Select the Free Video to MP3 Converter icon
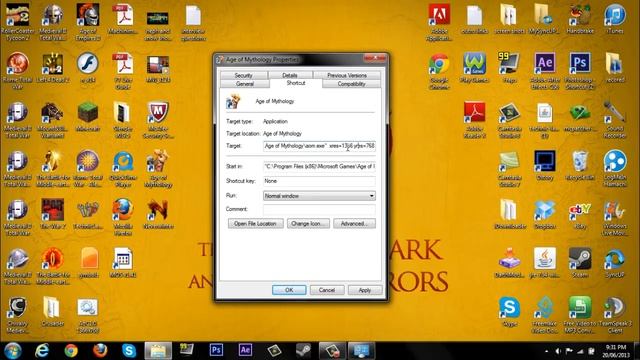 [580, 315]
